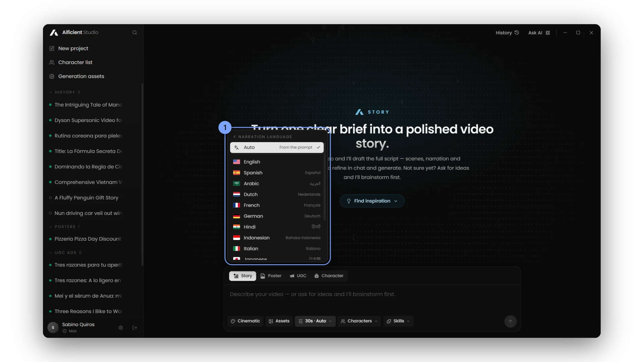Click the log out icon
This screenshot has width=644, height=362.
[135, 328]
